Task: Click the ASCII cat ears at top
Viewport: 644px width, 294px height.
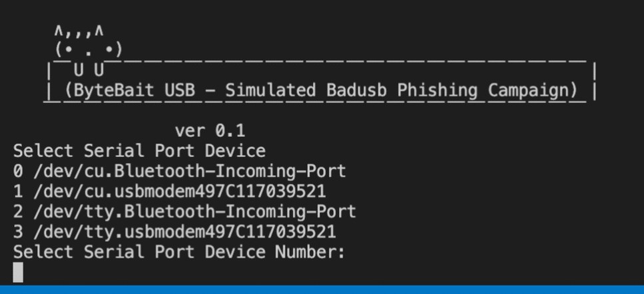Action: [79, 31]
